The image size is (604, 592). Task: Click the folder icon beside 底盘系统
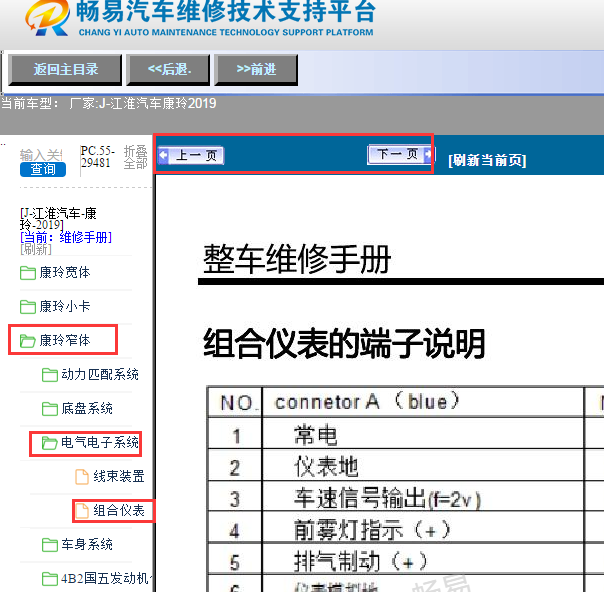point(50,409)
